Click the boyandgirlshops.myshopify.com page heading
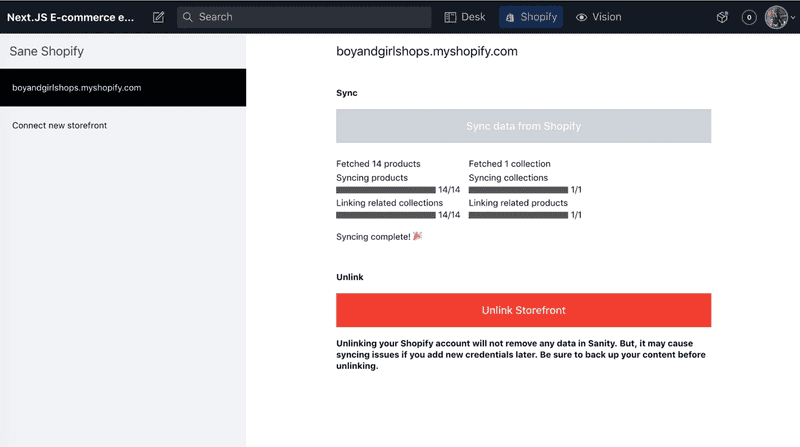The width and height of the screenshot is (800, 447). (427, 52)
